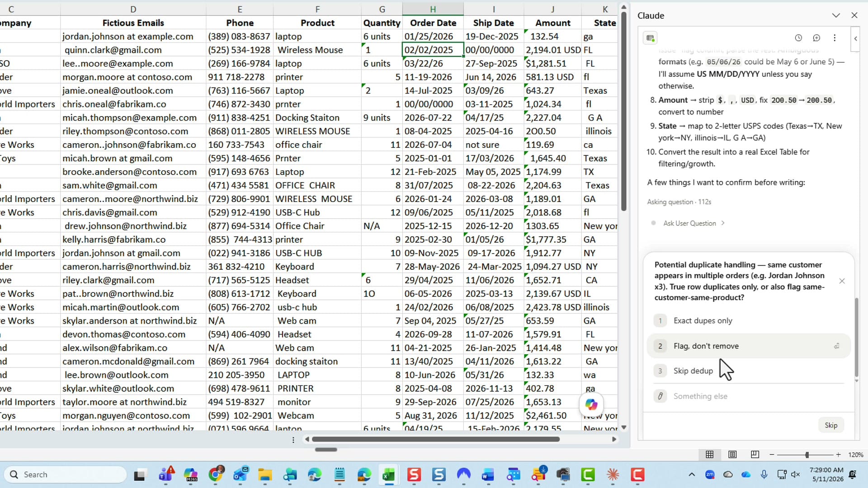Start a new chat in Claude pane
Viewport: 868px width, 488px height.
816,38
